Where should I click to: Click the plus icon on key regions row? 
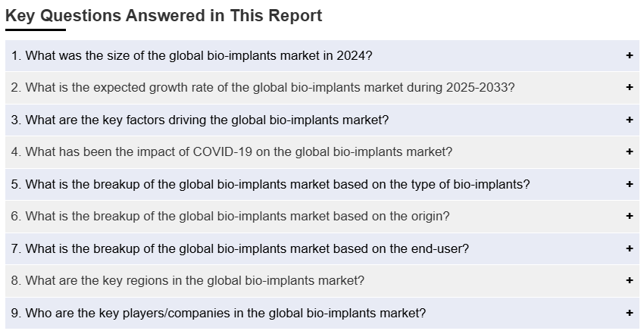[630, 280]
